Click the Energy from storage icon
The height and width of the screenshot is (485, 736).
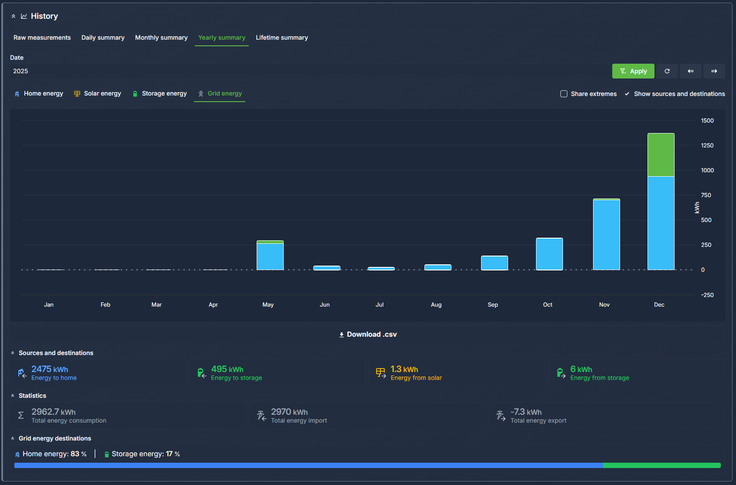(x=560, y=373)
